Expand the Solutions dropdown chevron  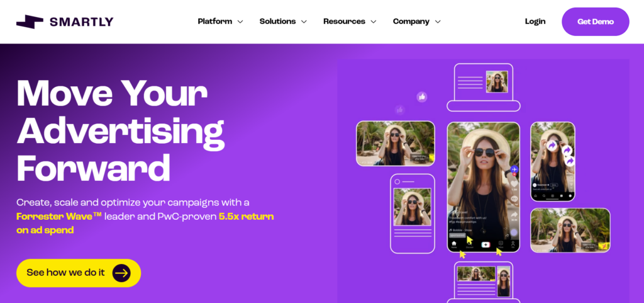(x=304, y=22)
